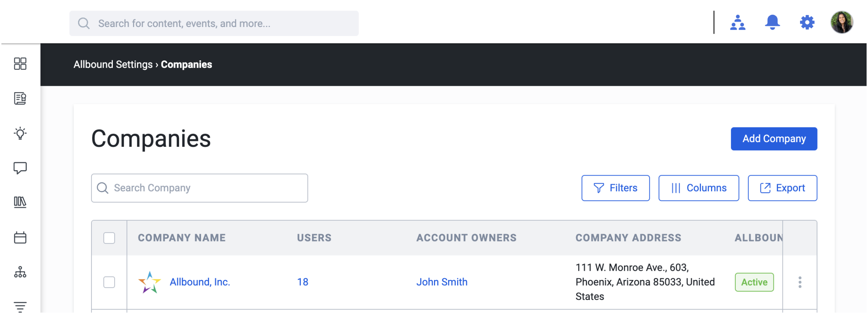Click the Companies page heading
The width and height of the screenshot is (868, 314).
point(151,139)
